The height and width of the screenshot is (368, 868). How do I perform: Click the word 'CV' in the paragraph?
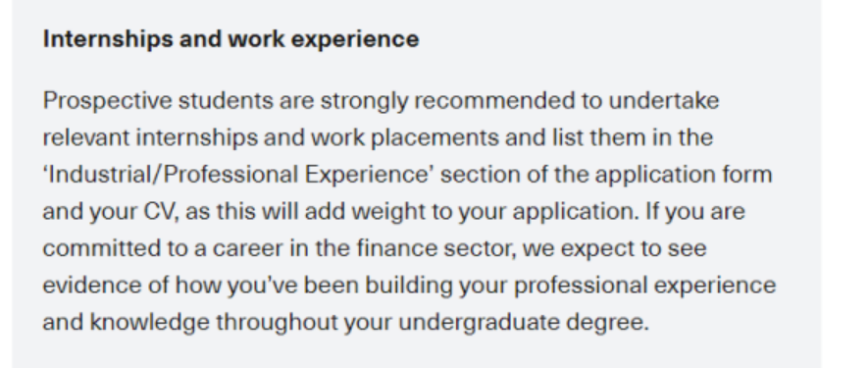pos(161,212)
